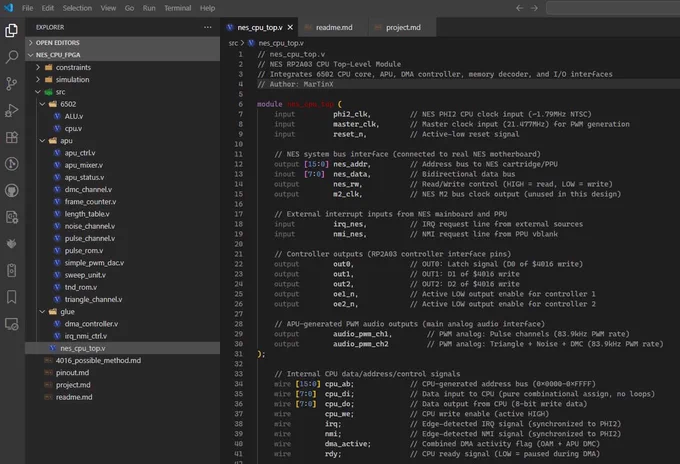The height and width of the screenshot is (464, 680).
Task: Place cursor on line 6 module declaration
Action: [299, 104]
